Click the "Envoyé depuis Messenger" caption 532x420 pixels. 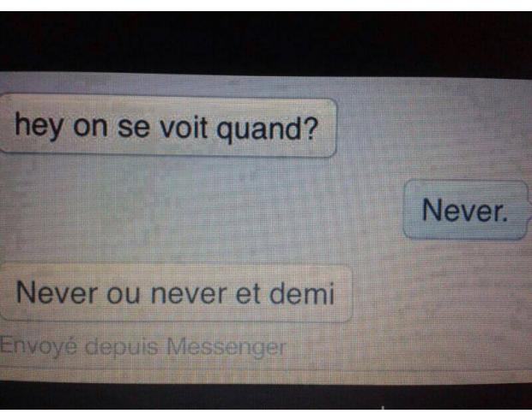(142, 347)
